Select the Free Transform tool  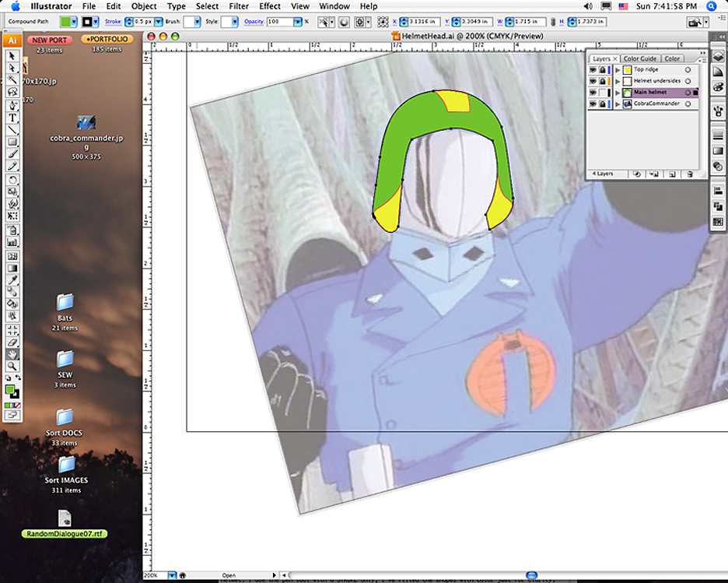coord(12,216)
